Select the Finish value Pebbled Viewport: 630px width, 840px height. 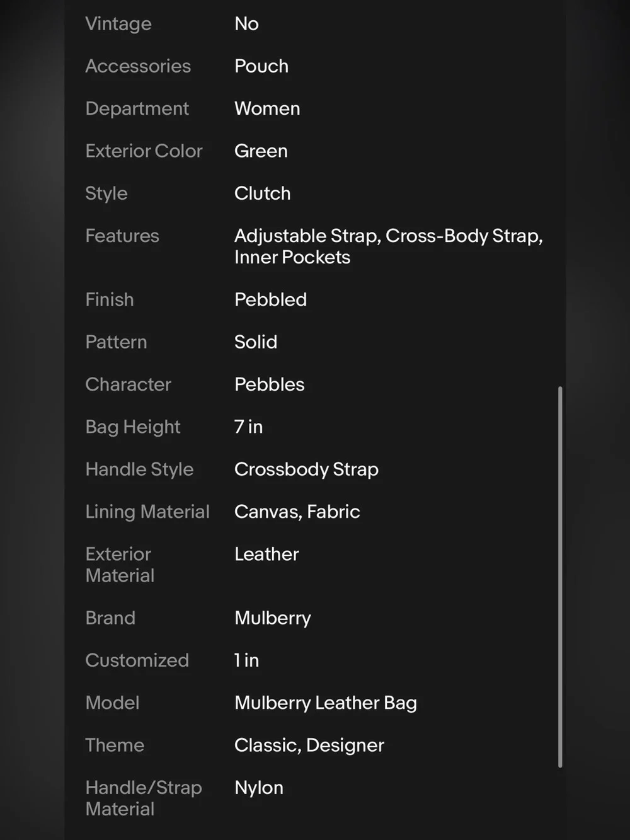(270, 300)
